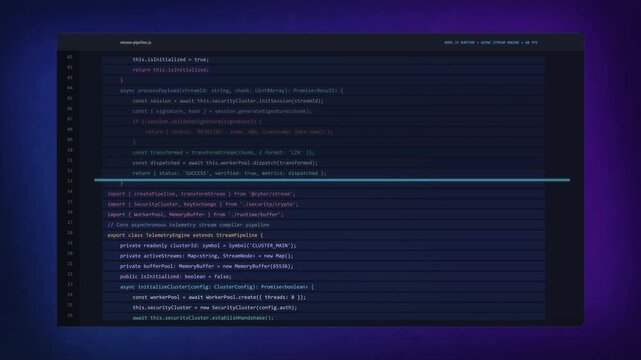Screen dimensions: 641x360
Task: Click the 'Core asynchronous telemetry' comment line
Action: pyautogui.click(x=188, y=225)
